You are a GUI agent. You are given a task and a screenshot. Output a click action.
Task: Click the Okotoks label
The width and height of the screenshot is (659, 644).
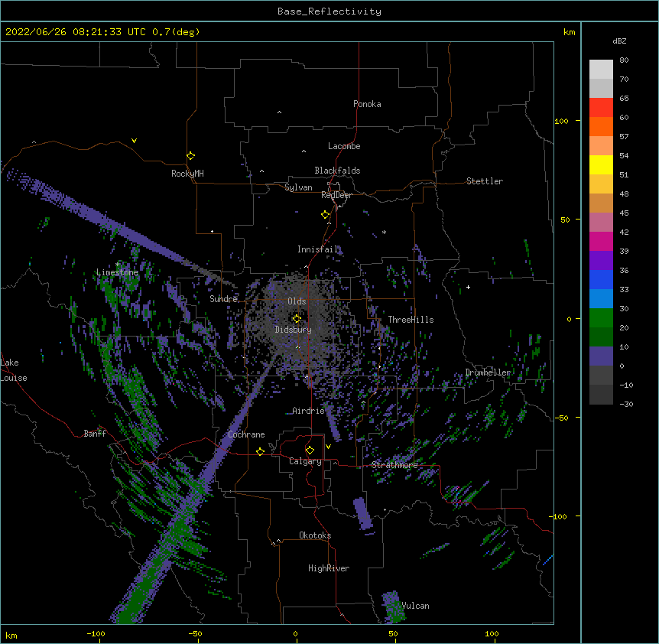tap(315, 535)
